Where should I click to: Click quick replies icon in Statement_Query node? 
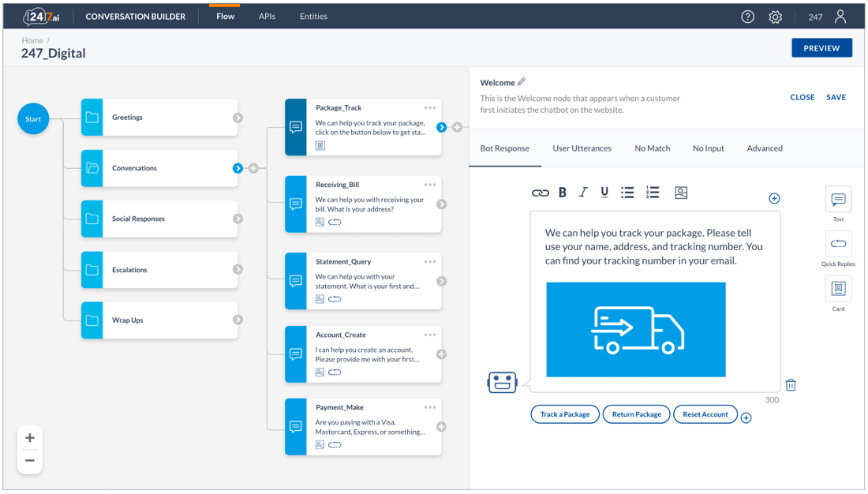click(335, 299)
